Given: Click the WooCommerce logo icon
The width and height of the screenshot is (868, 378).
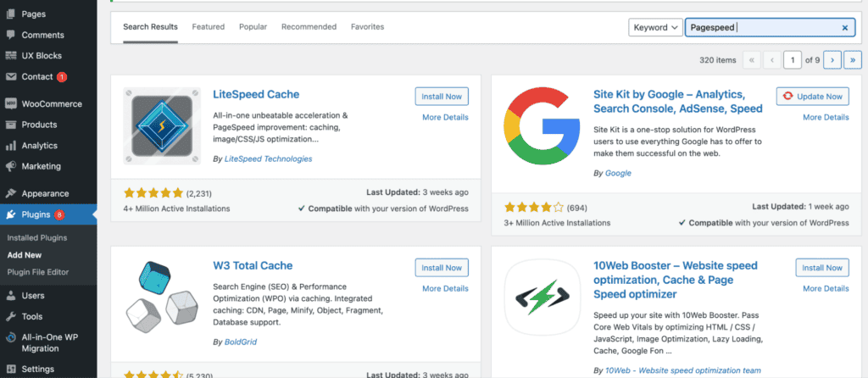Looking at the screenshot, I should pyautogui.click(x=10, y=103).
